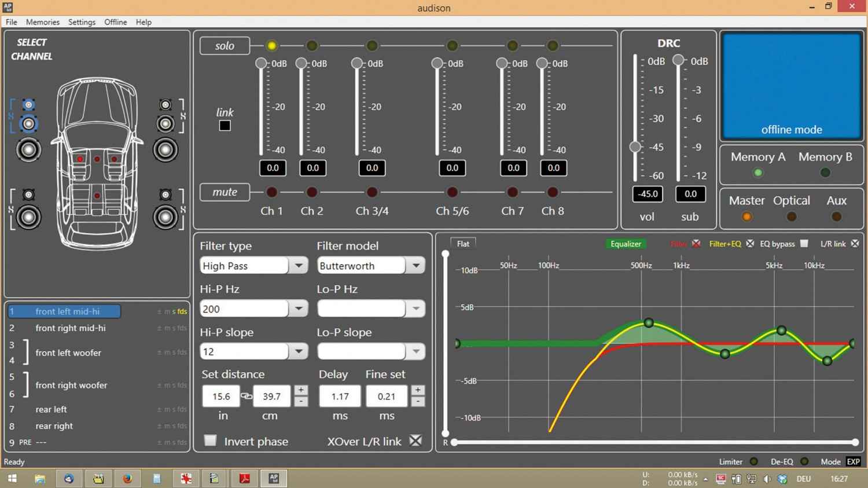Click the volume icon in system tray
868x488 pixels.
(x=767, y=479)
